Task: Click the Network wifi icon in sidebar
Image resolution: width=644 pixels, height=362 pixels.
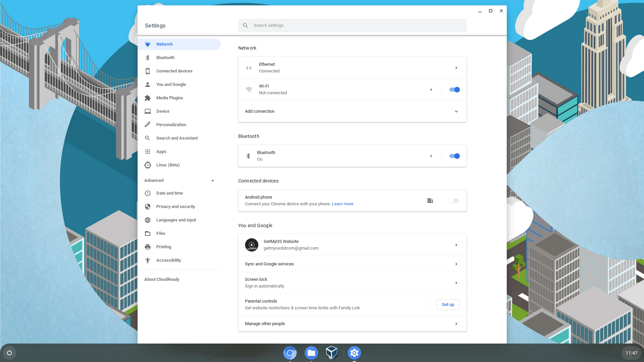Action: (x=148, y=44)
